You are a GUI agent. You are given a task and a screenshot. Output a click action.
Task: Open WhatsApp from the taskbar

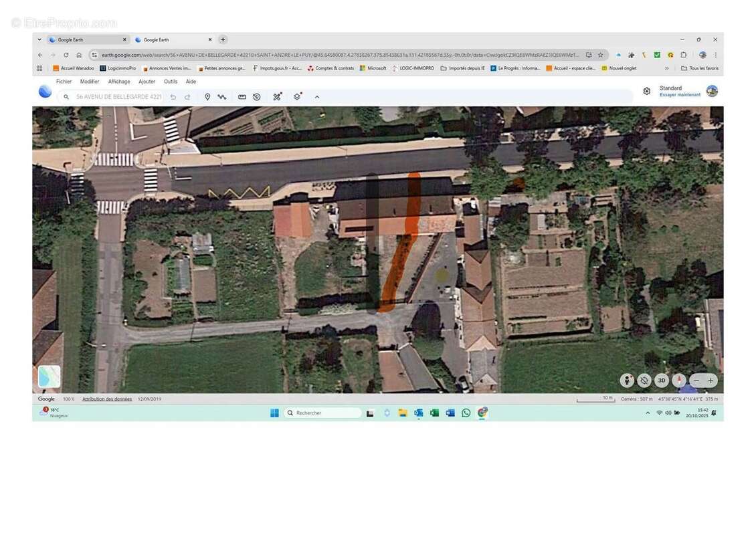tap(466, 413)
